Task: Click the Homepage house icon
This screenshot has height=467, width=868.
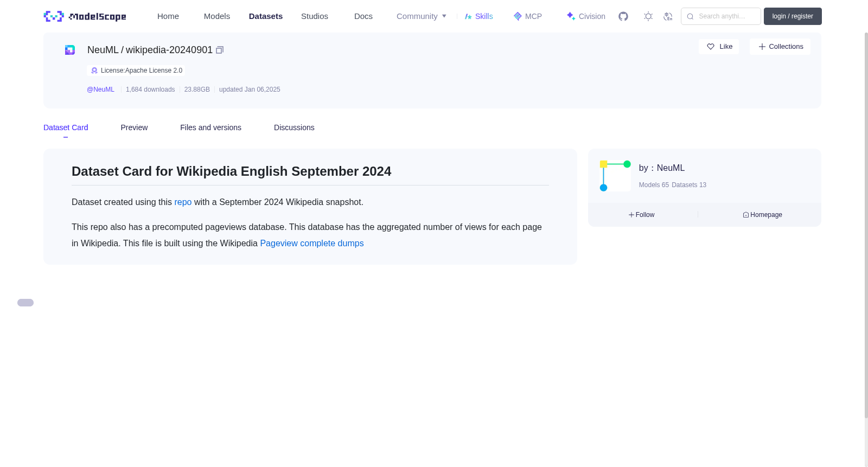Action: point(746,215)
